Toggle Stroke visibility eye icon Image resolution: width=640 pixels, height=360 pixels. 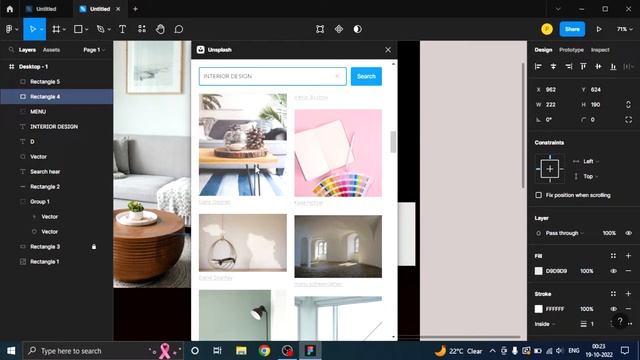coord(613,309)
